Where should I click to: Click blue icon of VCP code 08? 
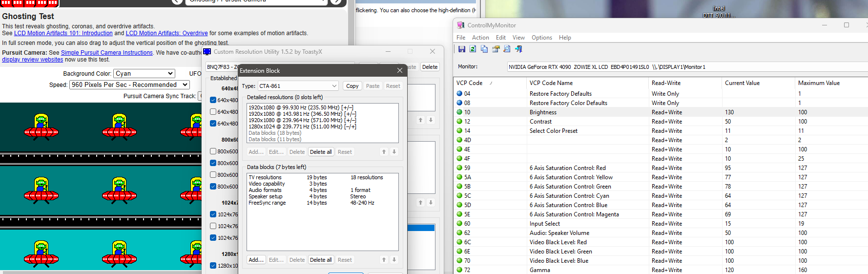pyautogui.click(x=459, y=103)
